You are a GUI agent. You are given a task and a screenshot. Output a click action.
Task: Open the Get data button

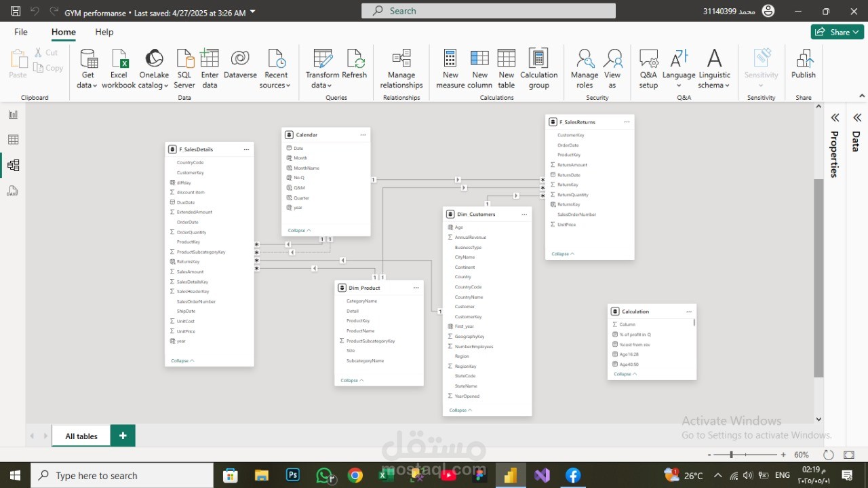tap(87, 69)
